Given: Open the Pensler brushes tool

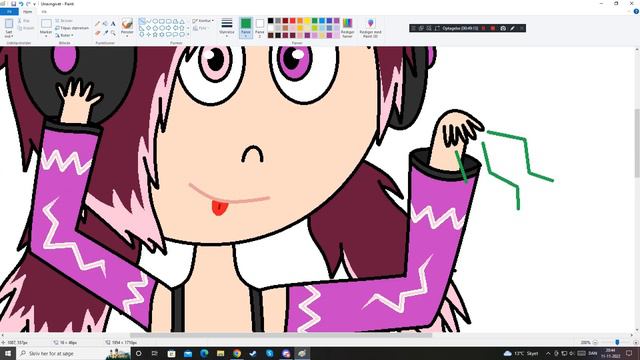Looking at the screenshot, I should [127, 27].
